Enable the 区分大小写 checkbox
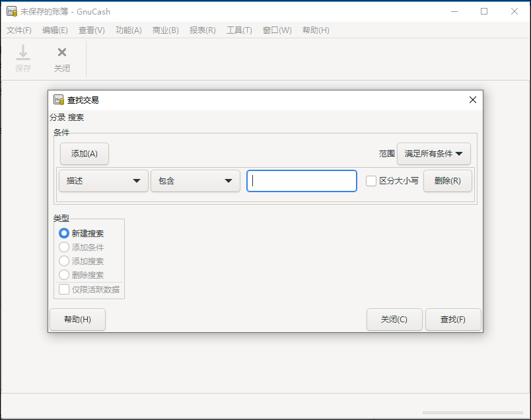 371,180
